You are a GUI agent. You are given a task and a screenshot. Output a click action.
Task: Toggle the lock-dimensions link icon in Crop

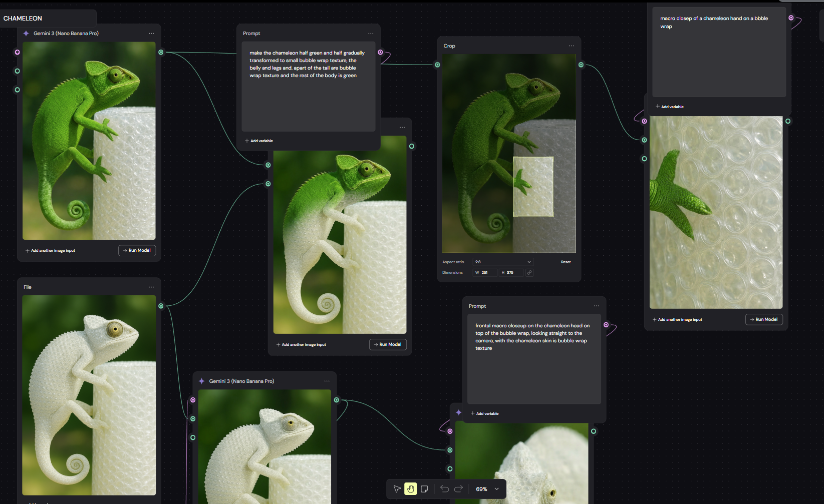(x=529, y=272)
